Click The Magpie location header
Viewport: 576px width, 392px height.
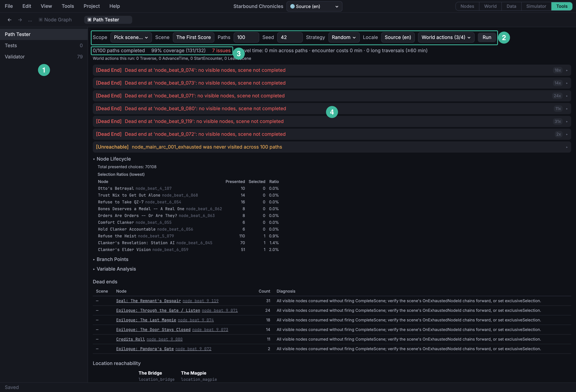click(x=194, y=373)
